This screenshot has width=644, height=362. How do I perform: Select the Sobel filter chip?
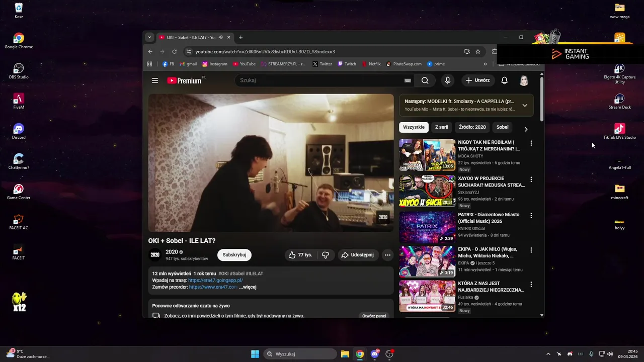[502, 127]
